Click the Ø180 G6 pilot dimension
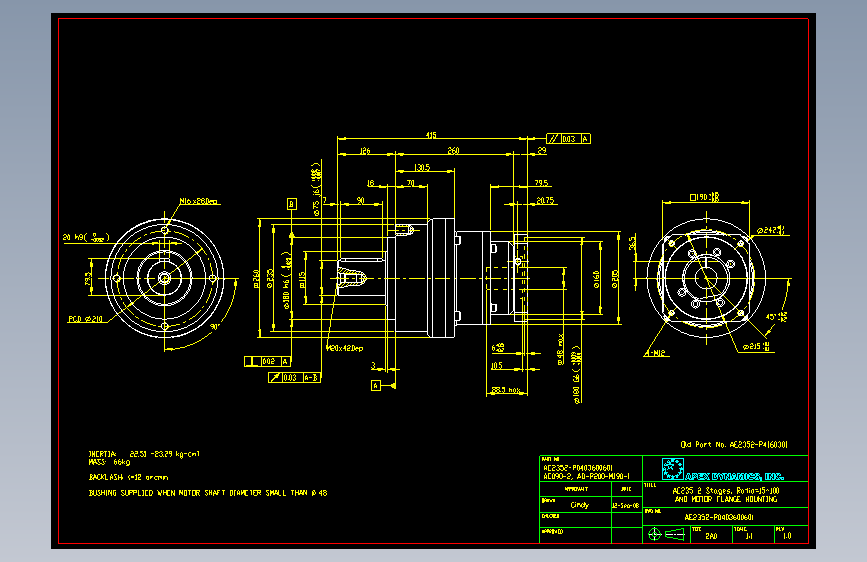Image resolution: width=867 pixels, height=562 pixels. click(x=576, y=375)
